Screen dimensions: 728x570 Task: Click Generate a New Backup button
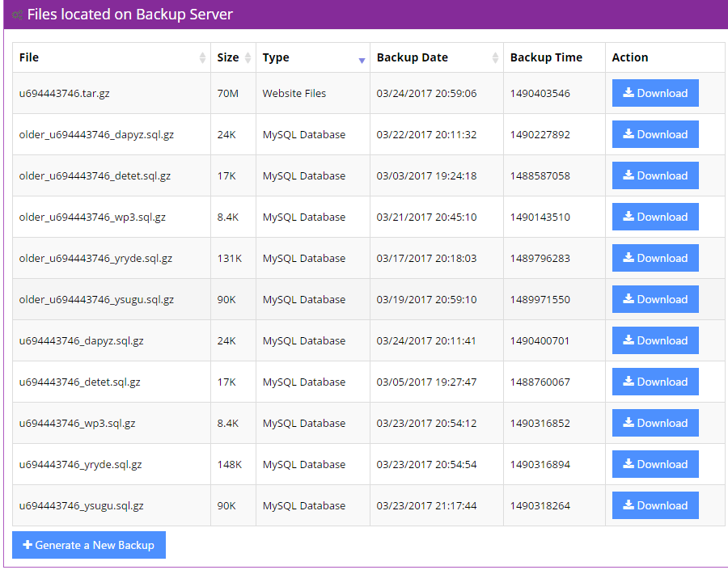point(89,545)
